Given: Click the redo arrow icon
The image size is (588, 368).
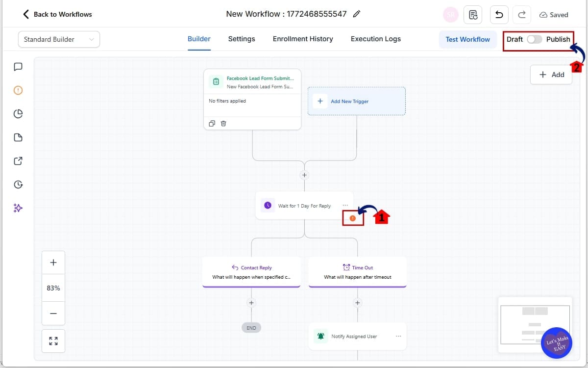Looking at the screenshot, I should 522,15.
